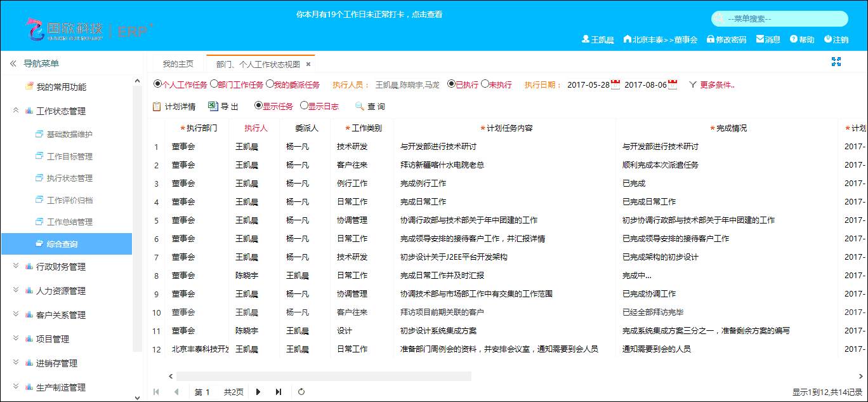Click the refresh icon in pagination bar
Image resolution: width=868 pixels, height=402 pixels.
click(301, 392)
